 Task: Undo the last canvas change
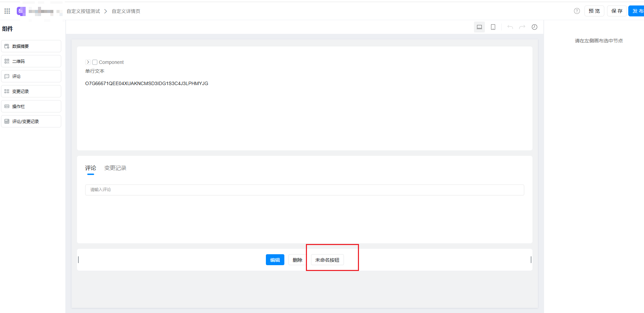coord(510,27)
